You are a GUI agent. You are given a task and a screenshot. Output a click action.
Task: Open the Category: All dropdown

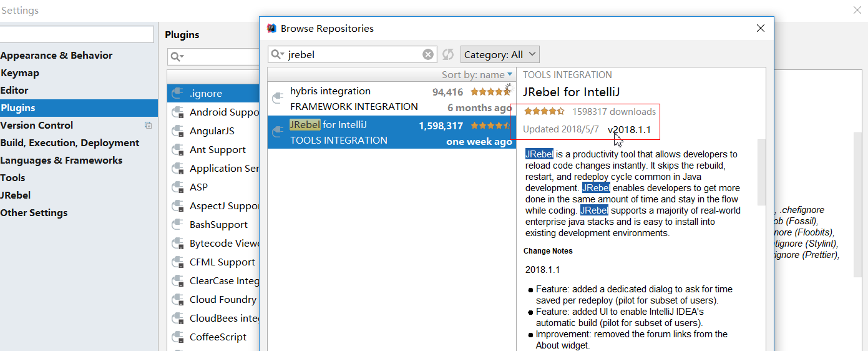500,54
